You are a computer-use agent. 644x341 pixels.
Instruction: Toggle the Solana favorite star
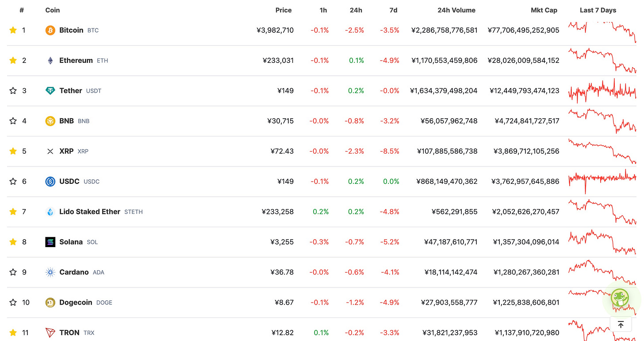coord(13,242)
